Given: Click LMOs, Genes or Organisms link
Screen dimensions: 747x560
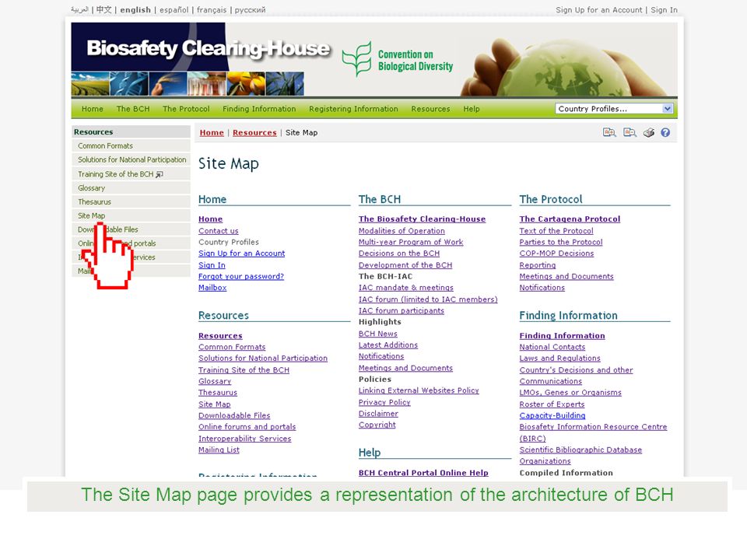Looking at the screenshot, I should (x=570, y=392).
